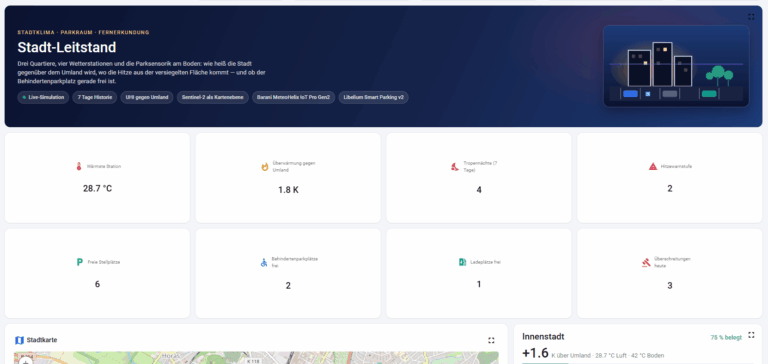Select the Sentinel-2 als Kartenebene chip
Viewport: 768px width, 364px height.
[x=213, y=97]
